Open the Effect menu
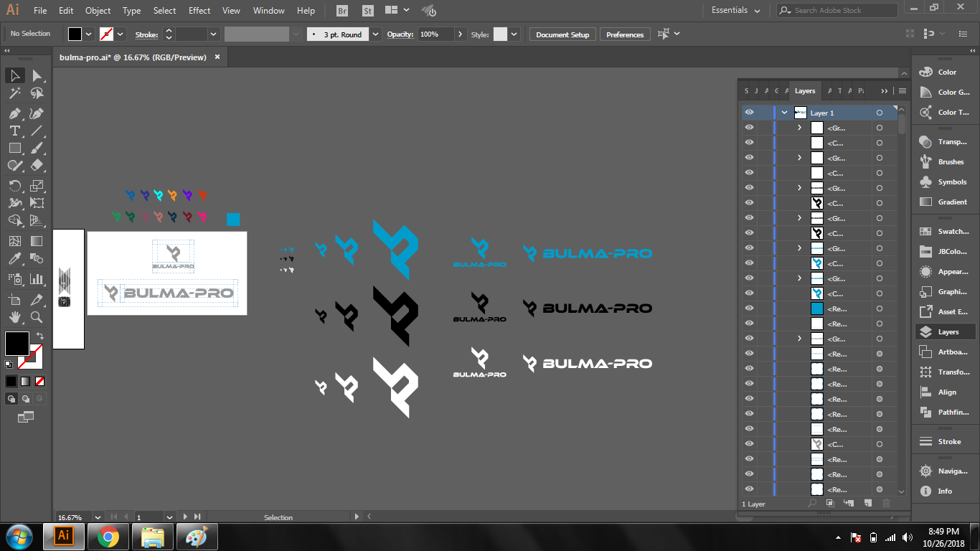 tap(199, 11)
